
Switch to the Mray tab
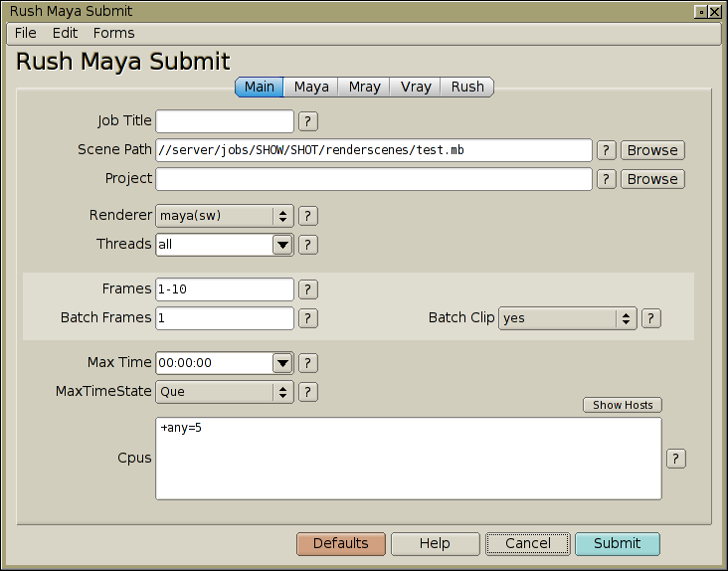(x=364, y=87)
